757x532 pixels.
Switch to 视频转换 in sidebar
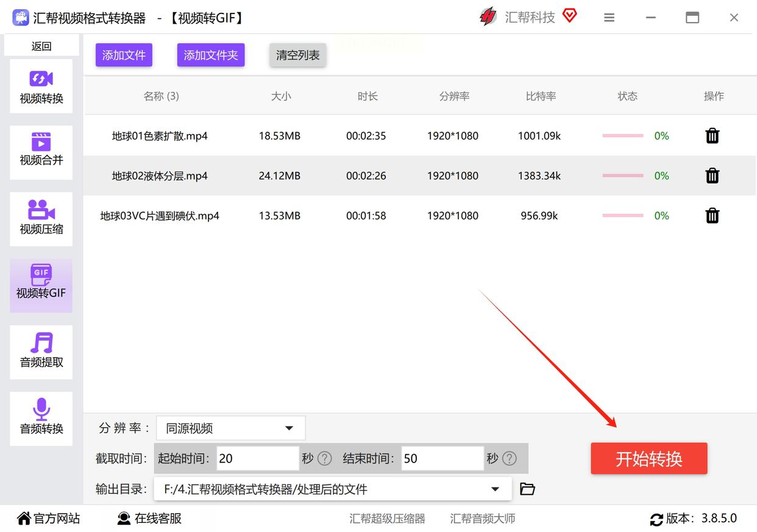click(41, 87)
